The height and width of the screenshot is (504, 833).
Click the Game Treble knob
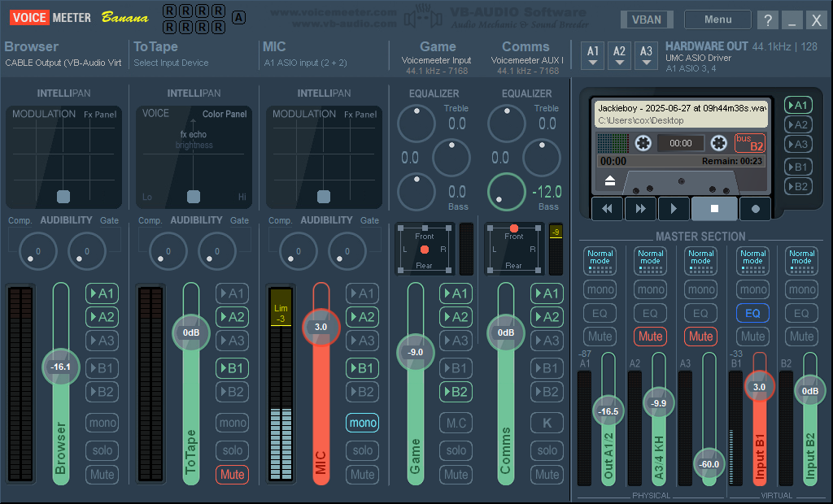coord(416,124)
